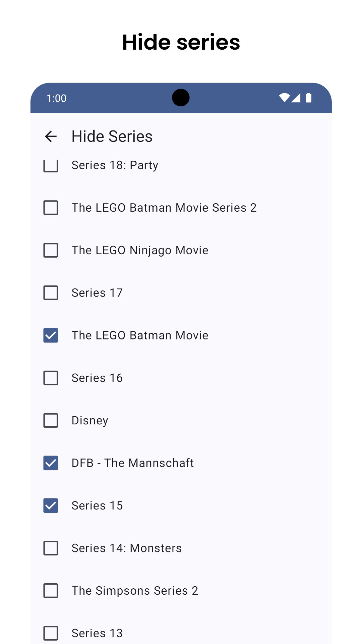The image size is (362, 644).
Task: Enable The Simpsons Series 2 checkbox
Action: pos(51,591)
